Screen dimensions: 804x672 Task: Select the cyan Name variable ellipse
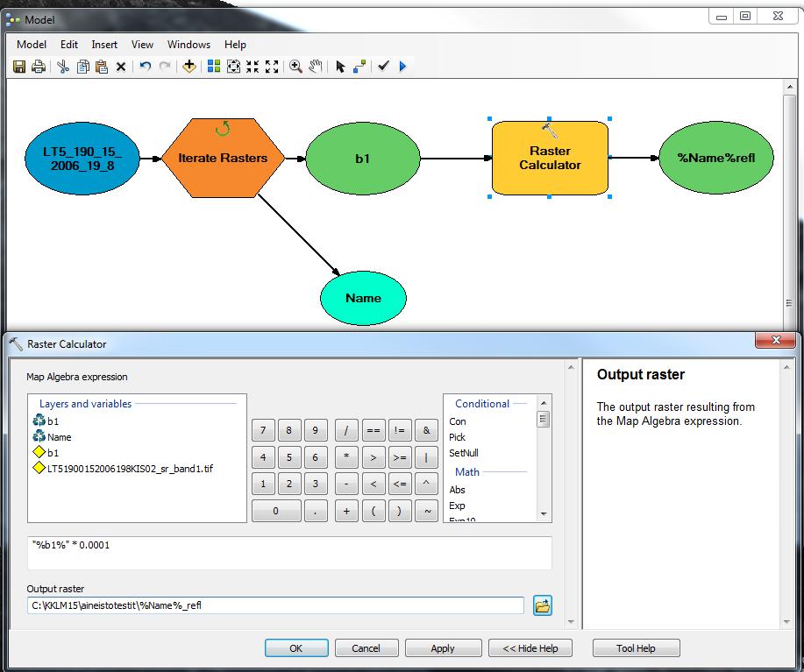pyautogui.click(x=363, y=298)
